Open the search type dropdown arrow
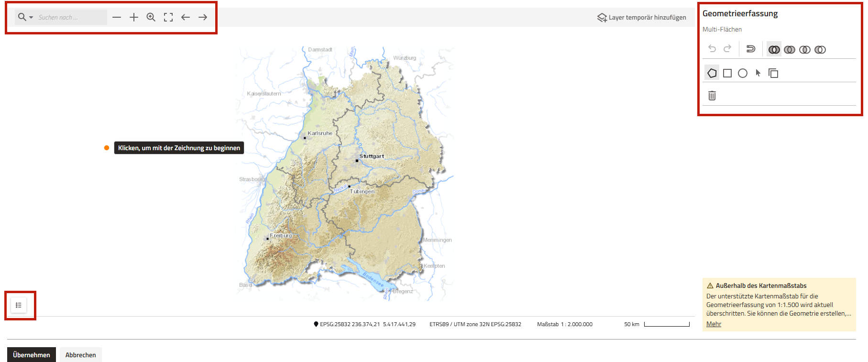The height and width of the screenshot is (362, 868). coord(32,18)
